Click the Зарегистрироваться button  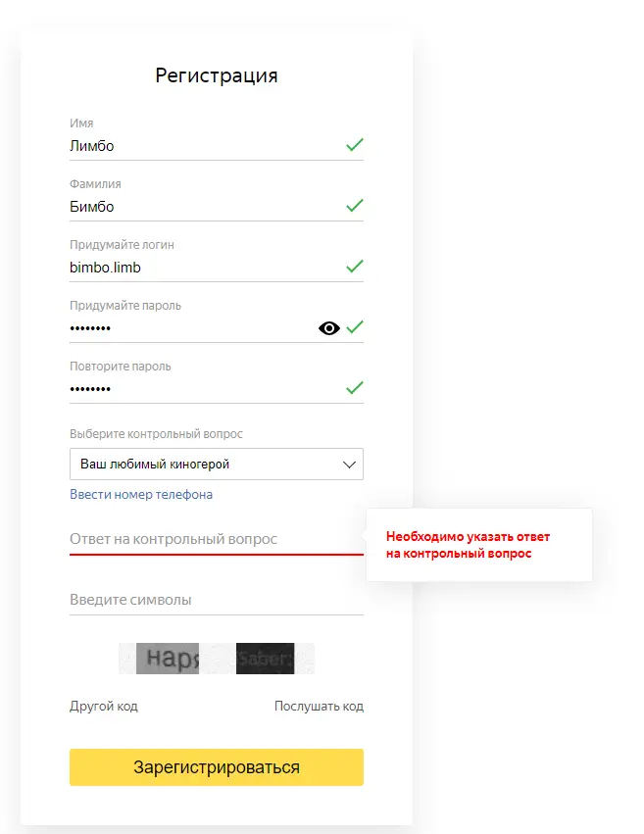click(217, 767)
